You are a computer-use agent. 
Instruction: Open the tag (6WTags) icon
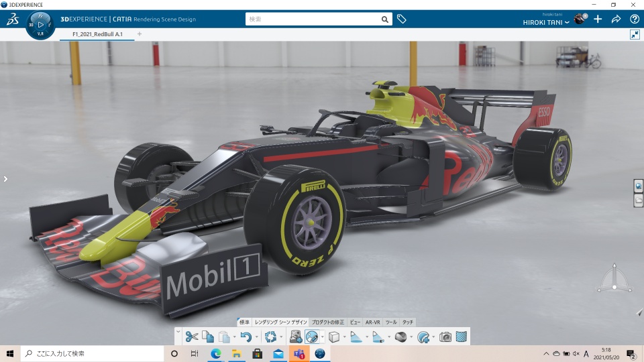[x=401, y=19]
